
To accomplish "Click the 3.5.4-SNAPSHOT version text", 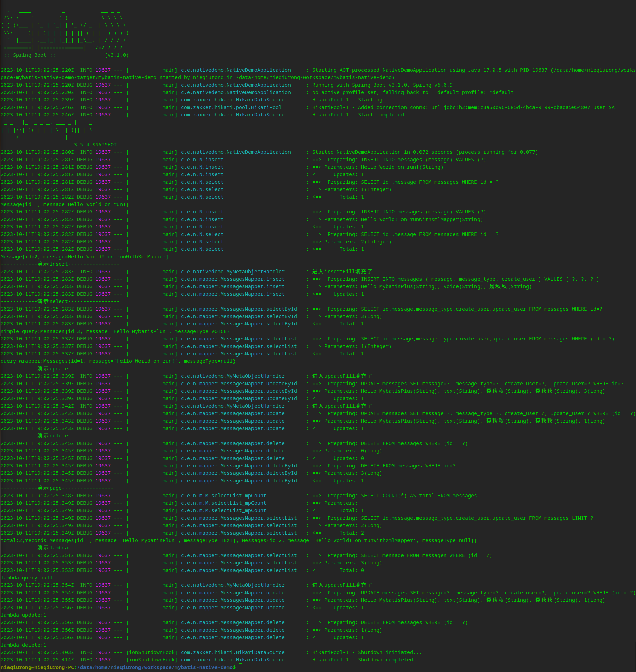I will coord(95,145).
